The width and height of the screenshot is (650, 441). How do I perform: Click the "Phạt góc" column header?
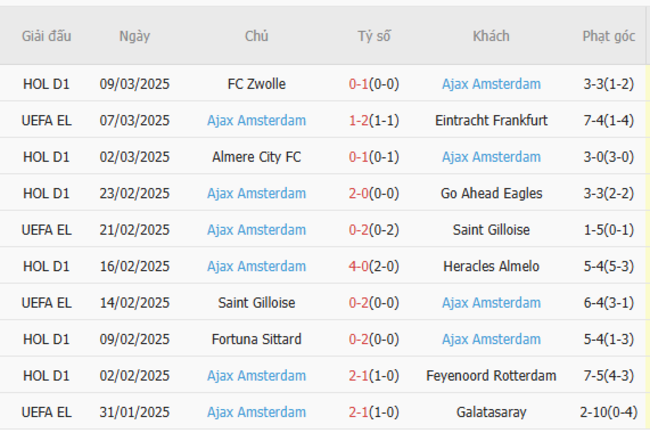click(x=609, y=36)
